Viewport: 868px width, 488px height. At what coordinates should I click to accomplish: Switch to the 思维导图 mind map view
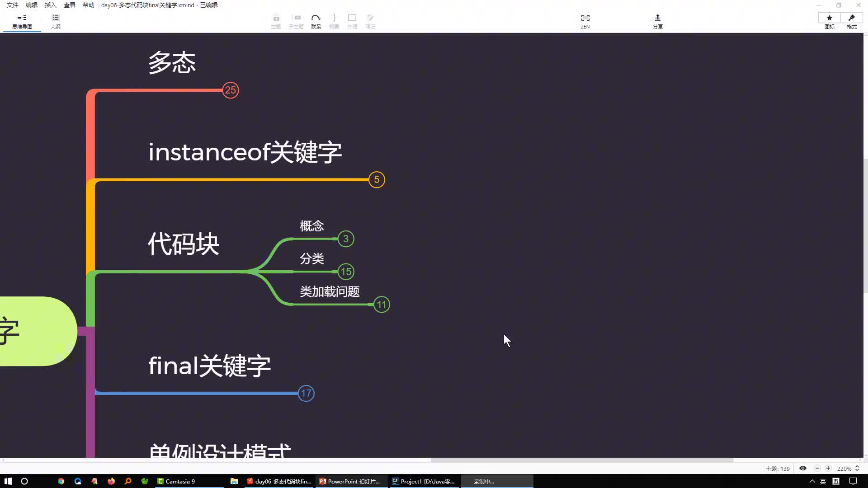coord(22,21)
